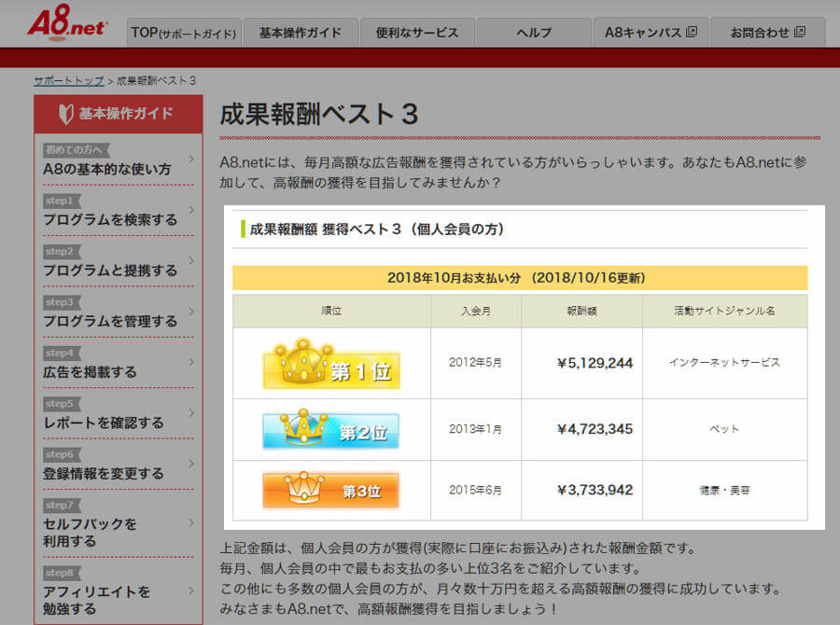The width and height of the screenshot is (840, 625).
Task: Open プログラムと提携する sidebar item
Action: (118, 262)
